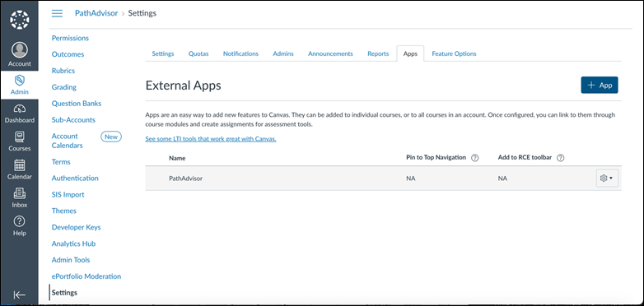
Task: Open Analytics Hub in account menu
Action: tap(73, 243)
